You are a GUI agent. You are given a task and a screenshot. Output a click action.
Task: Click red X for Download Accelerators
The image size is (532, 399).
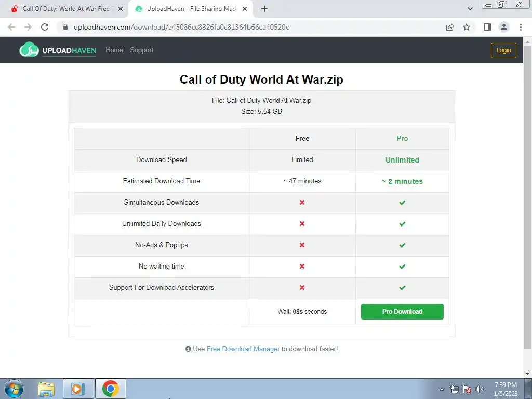pos(302,287)
